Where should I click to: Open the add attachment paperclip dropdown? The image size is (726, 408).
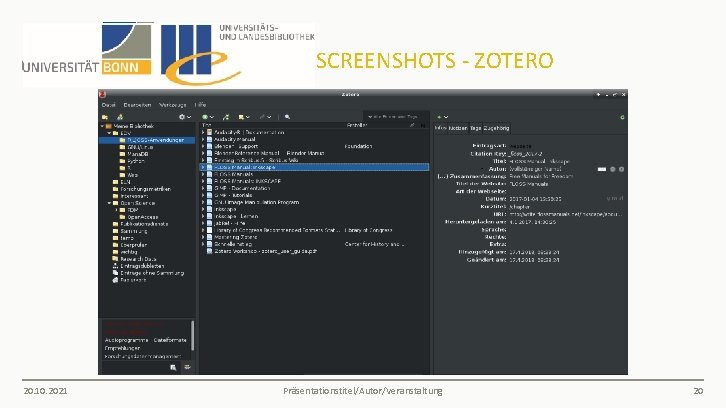[x=265, y=117]
